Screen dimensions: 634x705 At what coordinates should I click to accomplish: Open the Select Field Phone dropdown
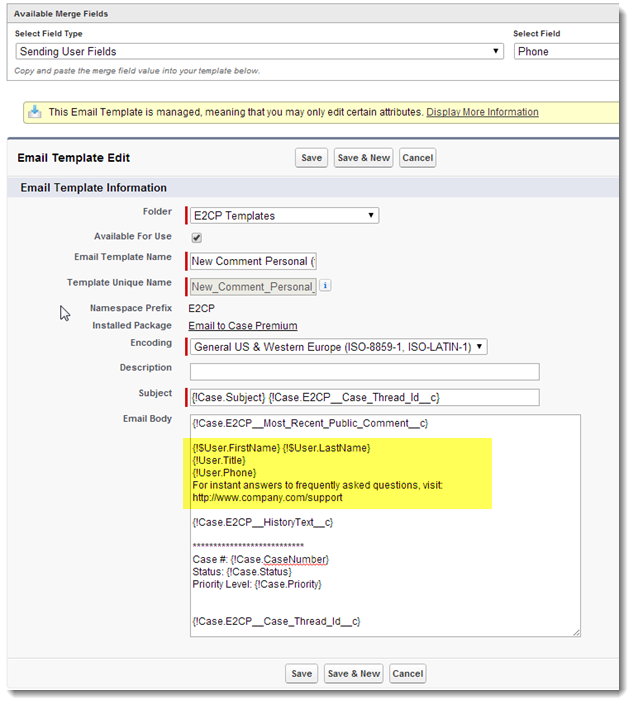pos(567,51)
